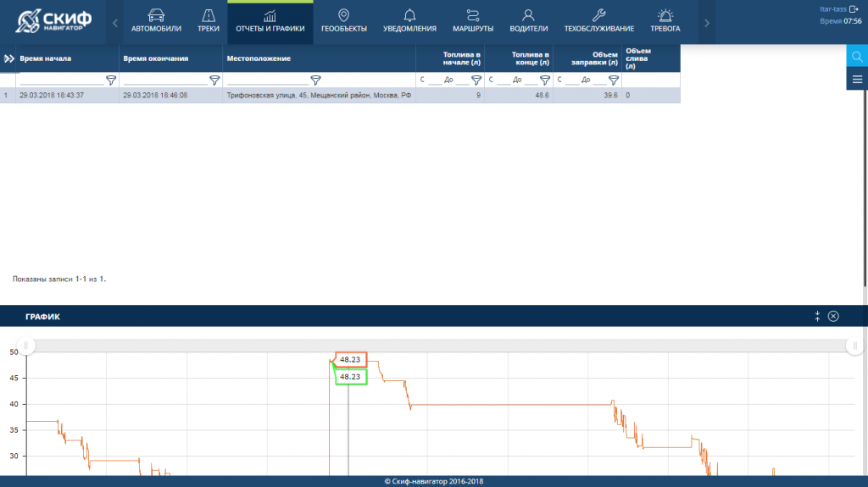Focus the 'С' field of Объем заправки
868x487 pixels.
tap(572, 80)
